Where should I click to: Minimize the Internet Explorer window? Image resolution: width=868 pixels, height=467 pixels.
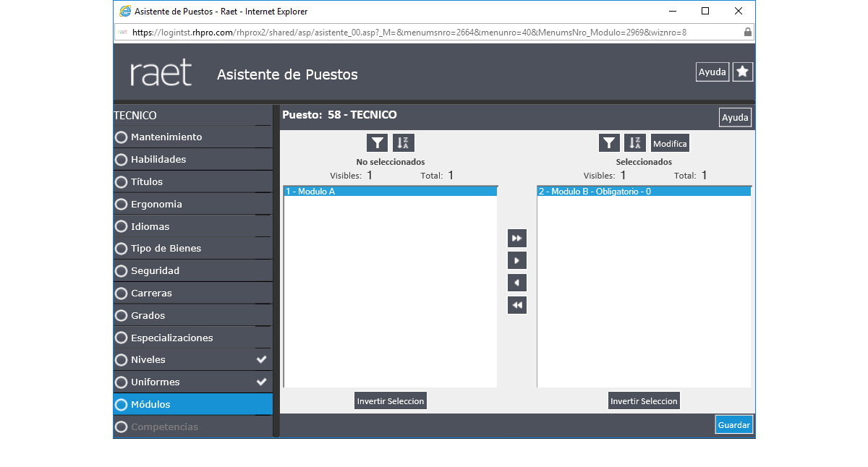pos(672,11)
